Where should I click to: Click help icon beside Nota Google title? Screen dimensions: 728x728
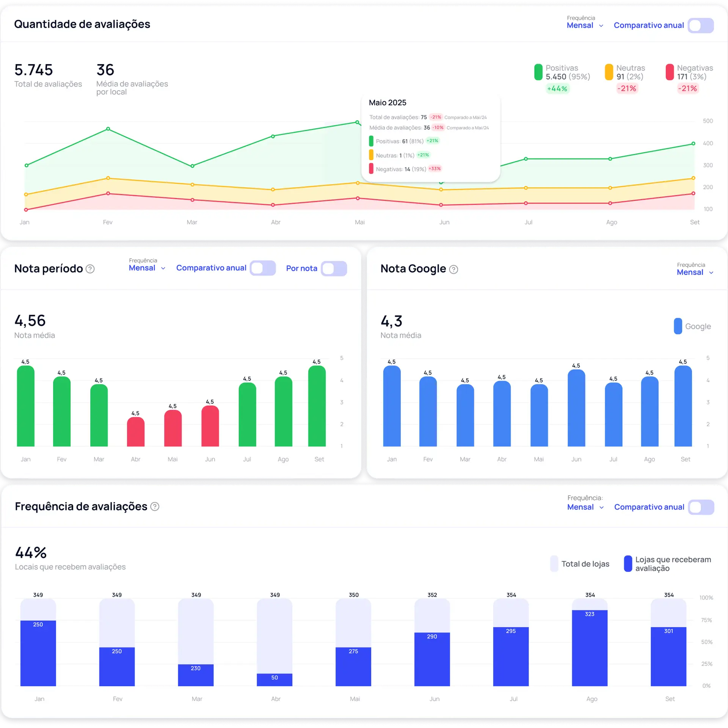(x=453, y=269)
